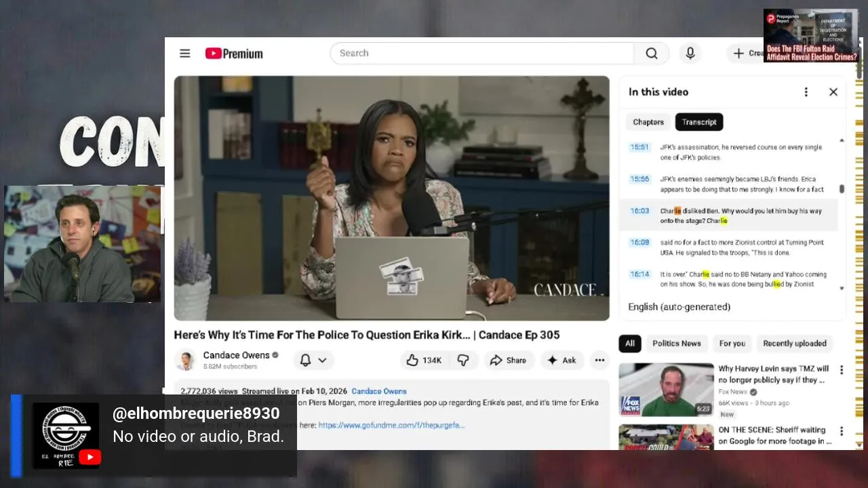Go to YouTube Premium home logo
868x488 pixels.
(234, 54)
